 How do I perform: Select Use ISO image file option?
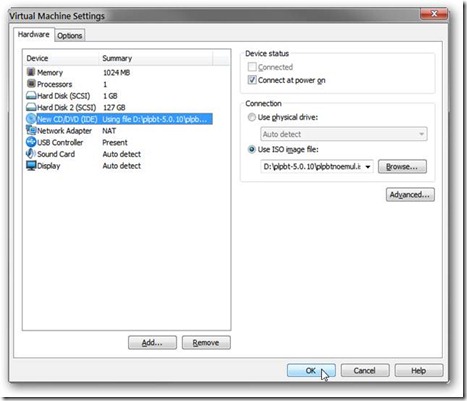click(x=252, y=149)
